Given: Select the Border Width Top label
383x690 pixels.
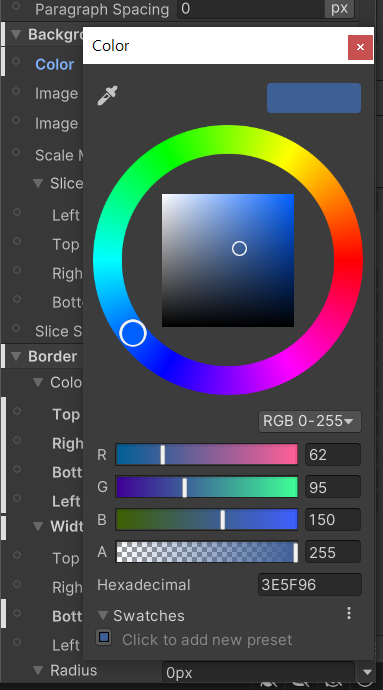Looking at the screenshot, I should pos(66,558).
